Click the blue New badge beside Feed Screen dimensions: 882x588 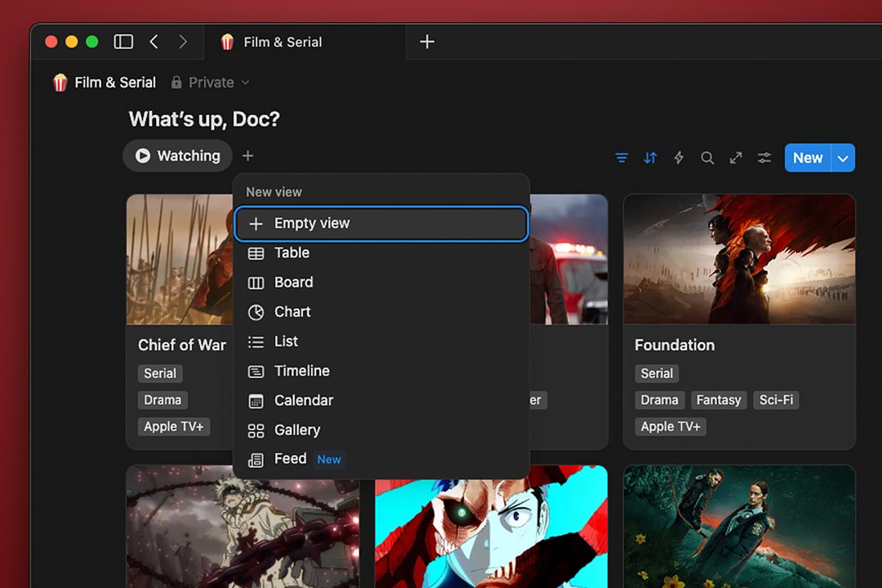(329, 460)
